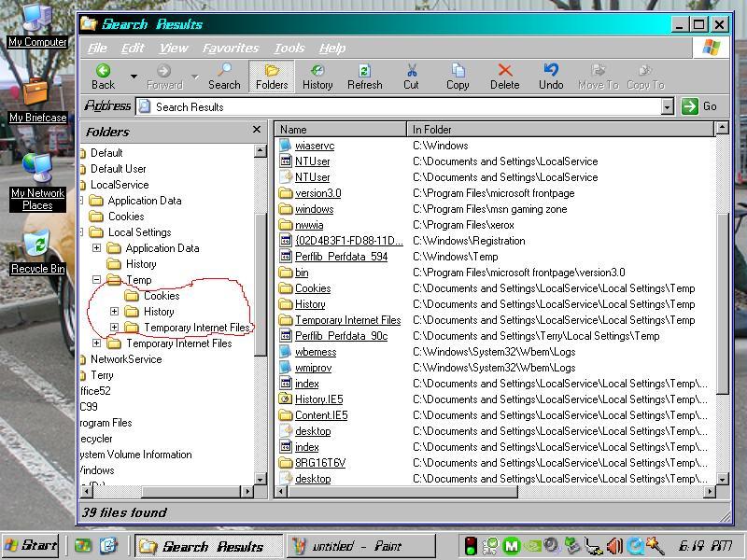Click the Refresh toolbar icon
747x560 pixels.
coord(364,71)
